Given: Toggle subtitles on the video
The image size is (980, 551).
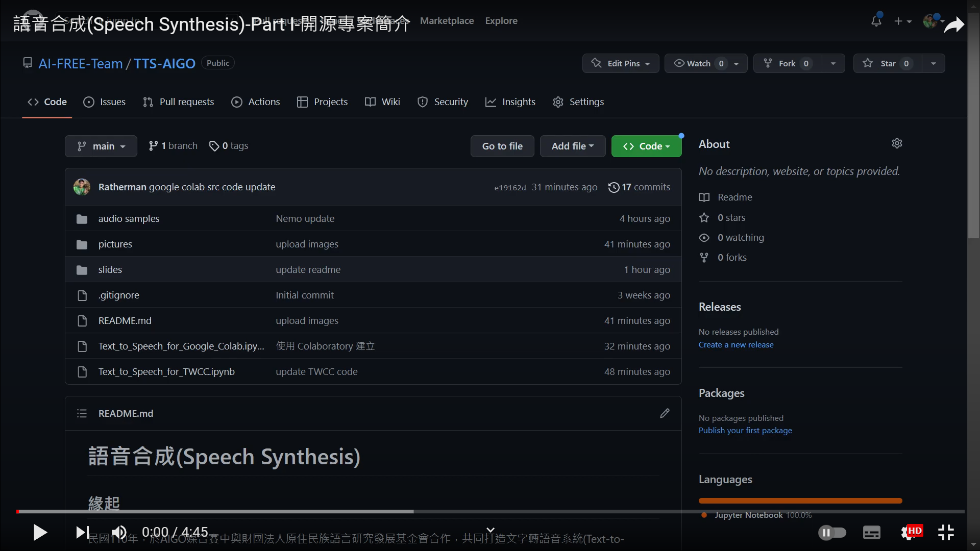Looking at the screenshot, I should (871, 533).
